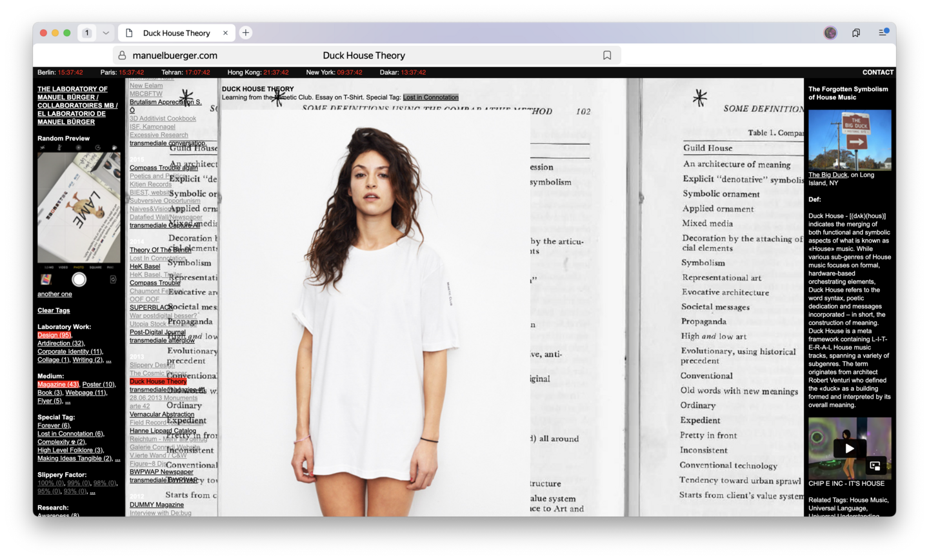
Task: Open the browser menu with blue dot
Action: (x=883, y=32)
